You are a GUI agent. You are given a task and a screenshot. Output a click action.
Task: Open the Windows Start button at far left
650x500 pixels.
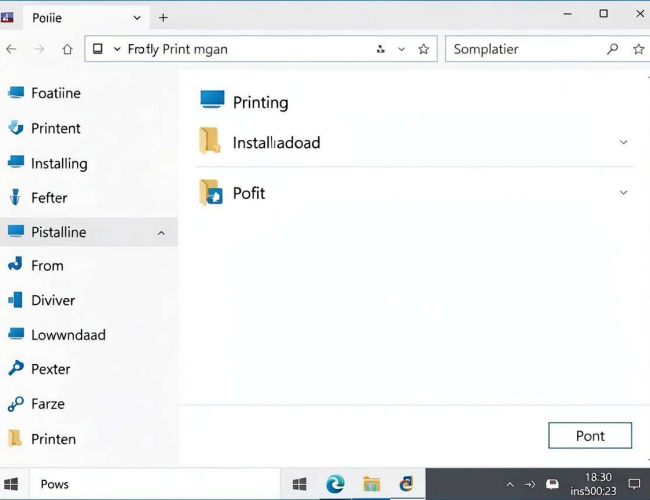11,484
